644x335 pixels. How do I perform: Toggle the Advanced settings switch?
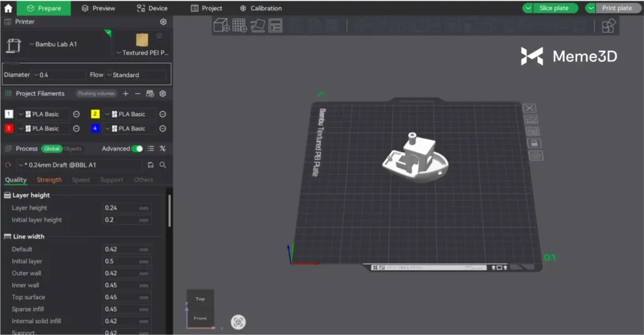click(136, 149)
